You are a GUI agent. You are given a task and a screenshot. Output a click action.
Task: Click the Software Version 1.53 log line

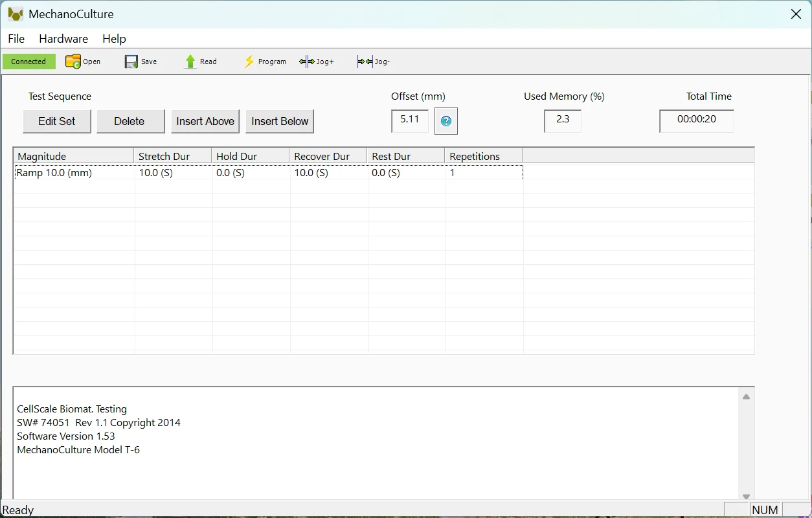click(x=66, y=436)
